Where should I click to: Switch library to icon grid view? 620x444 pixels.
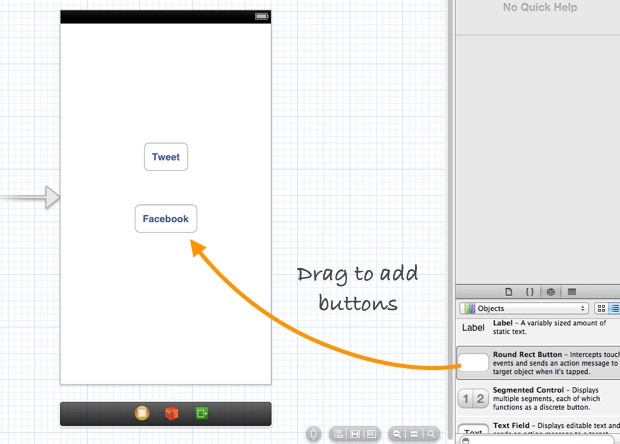601,309
